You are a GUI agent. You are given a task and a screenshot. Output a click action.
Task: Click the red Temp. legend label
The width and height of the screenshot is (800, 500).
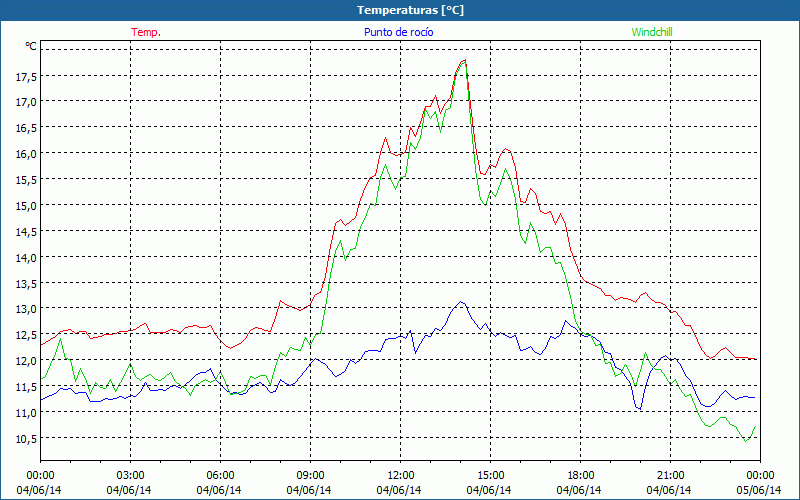tap(146, 32)
